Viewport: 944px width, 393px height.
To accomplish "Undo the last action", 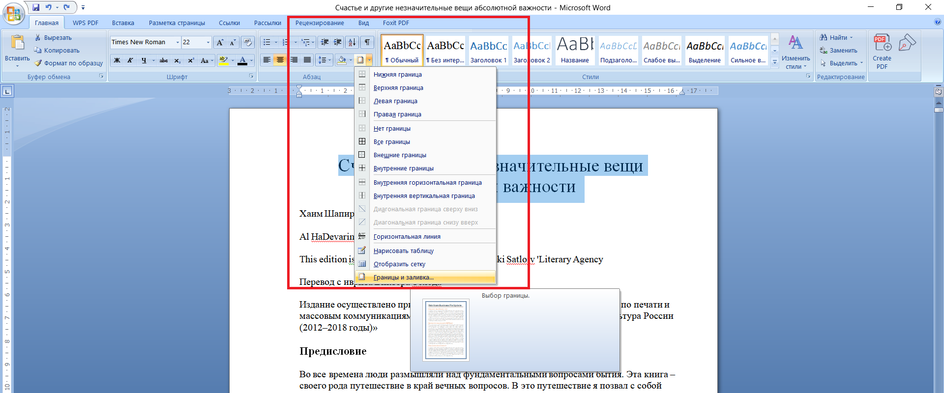I will click(49, 7).
